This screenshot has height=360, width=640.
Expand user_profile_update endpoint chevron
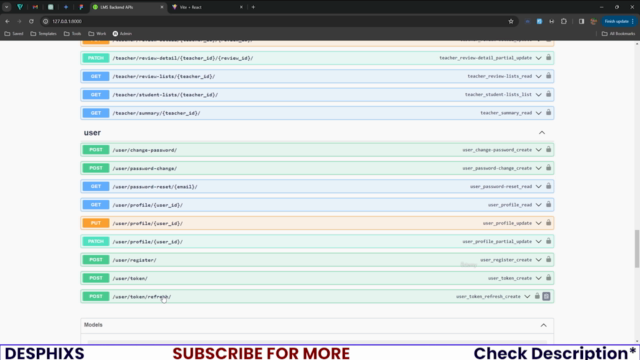[x=538, y=223]
